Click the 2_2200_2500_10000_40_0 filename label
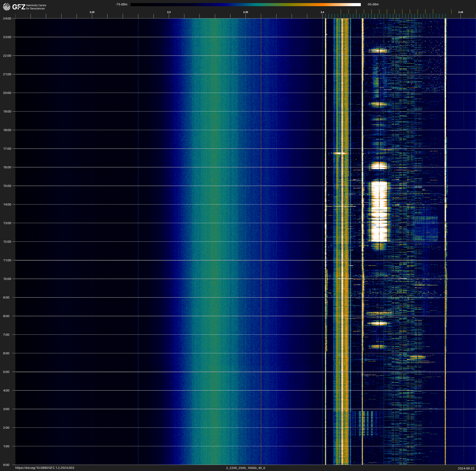The image size is (476, 471). 245,468
